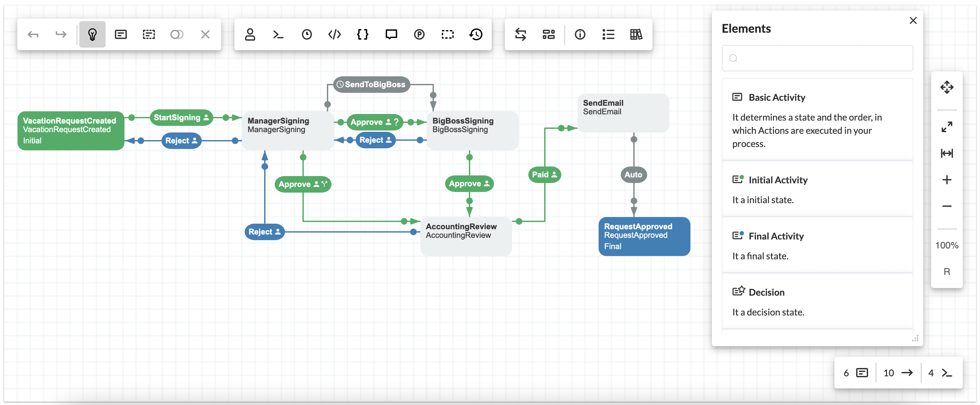Open the code editor tool

click(334, 34)
